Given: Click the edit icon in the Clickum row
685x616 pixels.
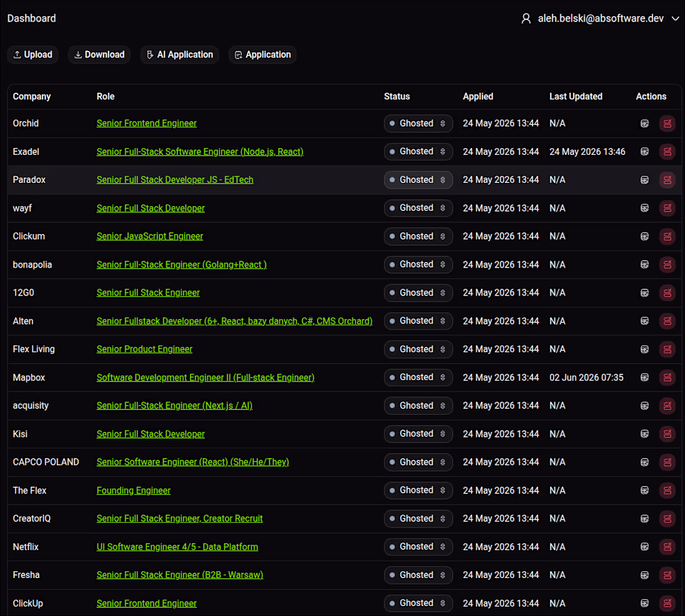Looking at the screenshot, I should point(645,236).
